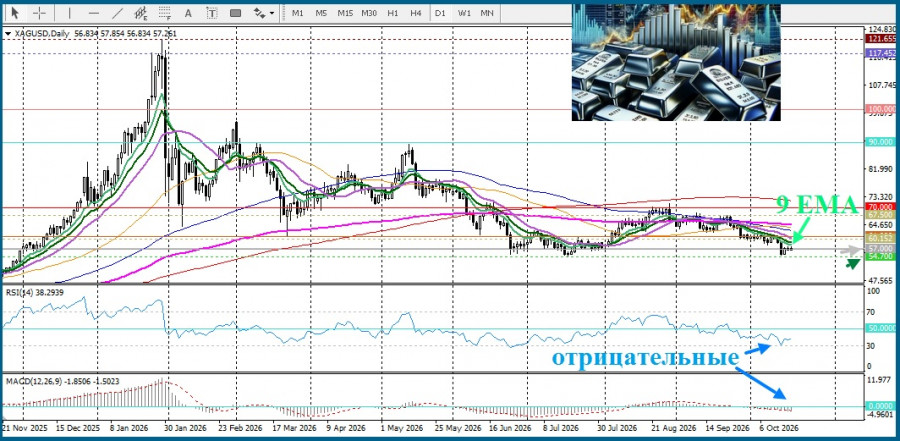Switch chart to M15 timeframe
The image size is (900, 441).
tap(345, 13)
